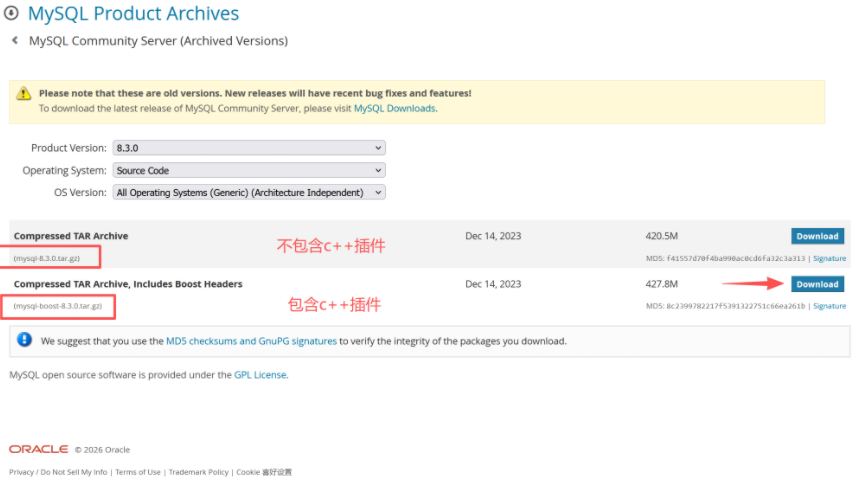Expand the OS Version dropdown

click(x=249, y=193)
